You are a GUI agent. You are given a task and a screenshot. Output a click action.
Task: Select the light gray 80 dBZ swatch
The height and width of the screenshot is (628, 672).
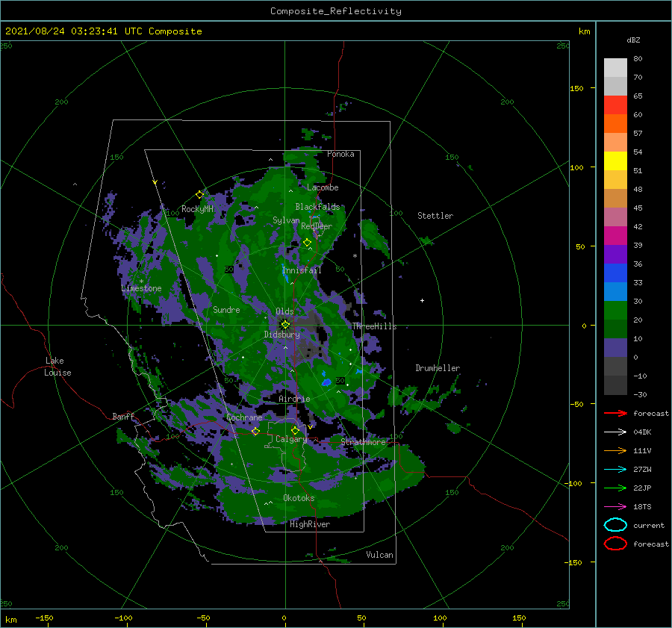click(615, 67)
